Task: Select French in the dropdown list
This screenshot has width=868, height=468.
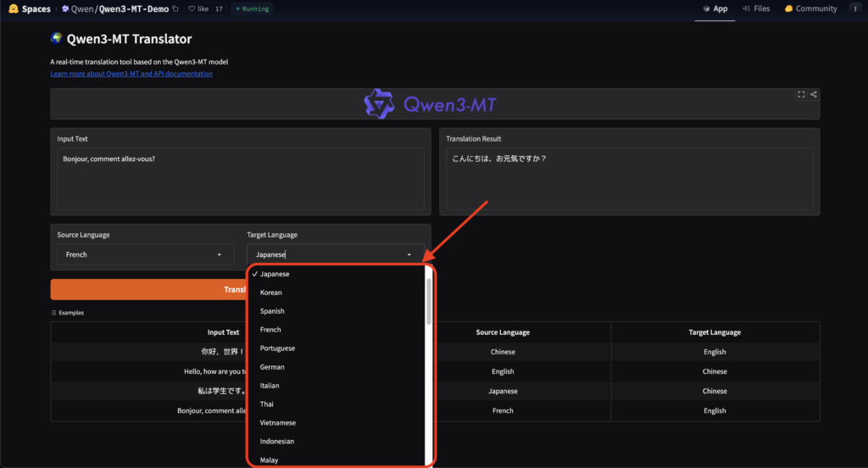Action: 337,330
